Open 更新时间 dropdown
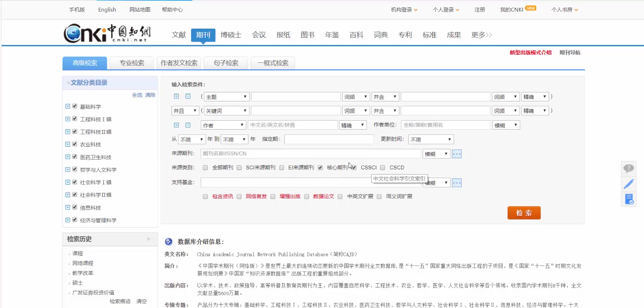The image size is (644, 308). (x=431, y=139)
